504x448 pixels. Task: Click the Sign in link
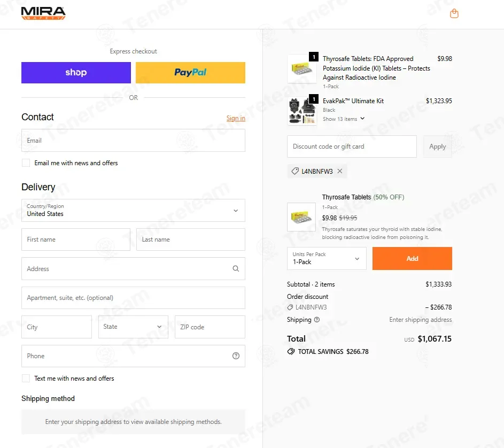click(236, 118)
